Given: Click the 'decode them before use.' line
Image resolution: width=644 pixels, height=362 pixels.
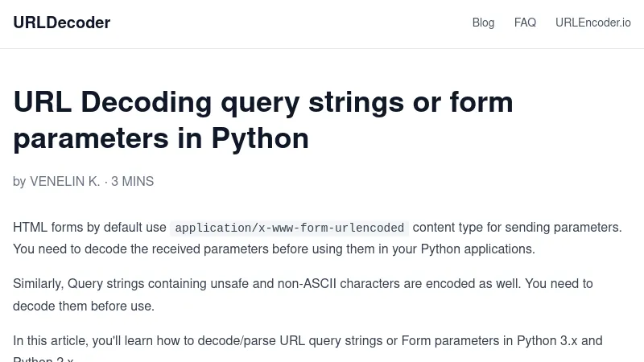Looking at the screenshot, I should click(x=83, y=306).
